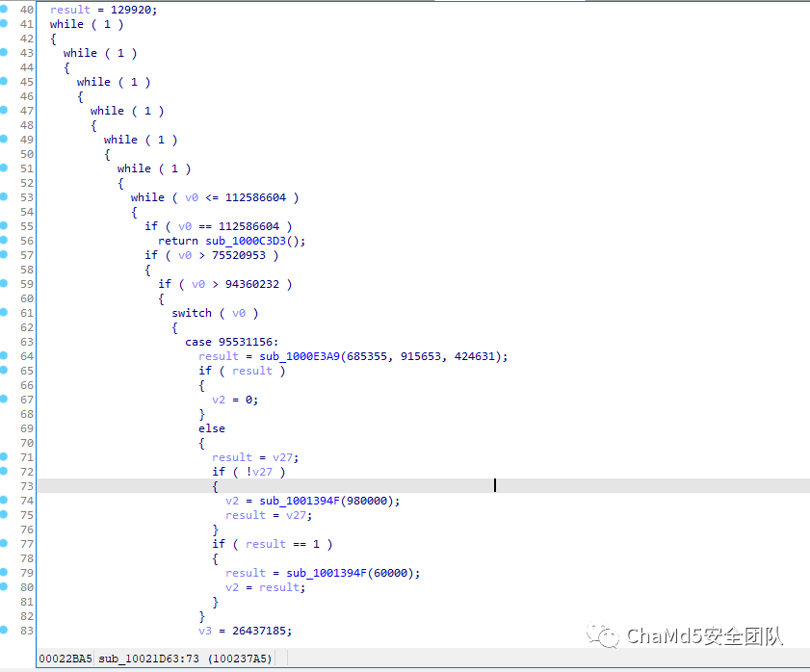Select v0 inside the switch statement
The width and height of the screenshot is (810, 672).
point(239,314)
